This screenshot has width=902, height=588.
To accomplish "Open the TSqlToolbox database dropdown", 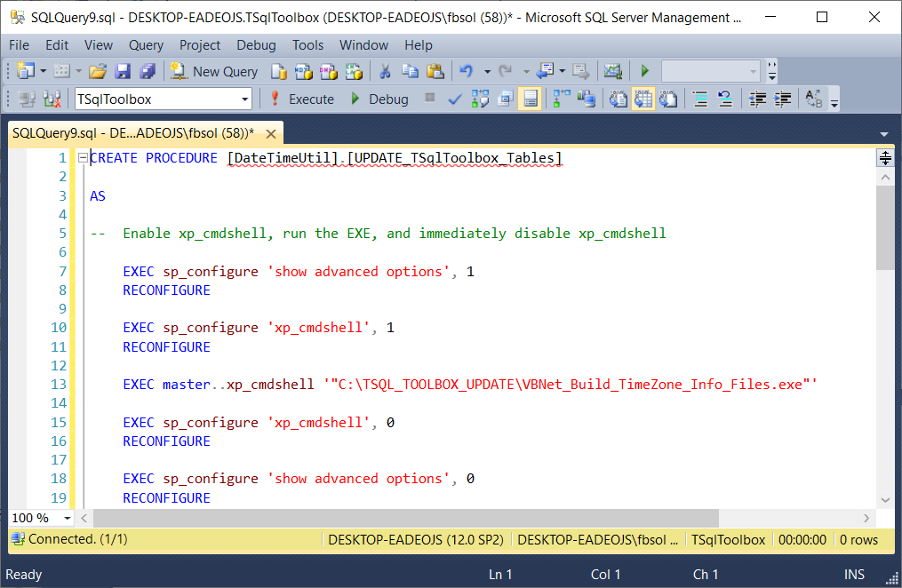I will coord(245,99).
